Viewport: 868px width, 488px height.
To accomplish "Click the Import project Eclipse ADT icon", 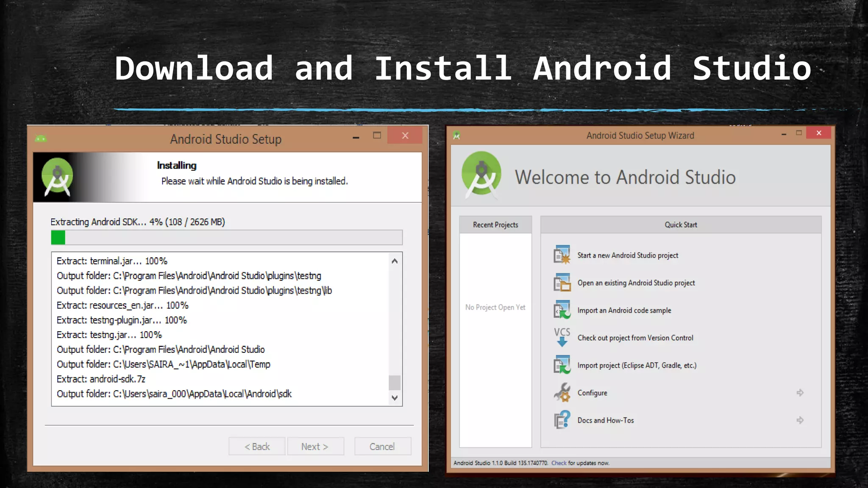I will click(x=562, y=365).
